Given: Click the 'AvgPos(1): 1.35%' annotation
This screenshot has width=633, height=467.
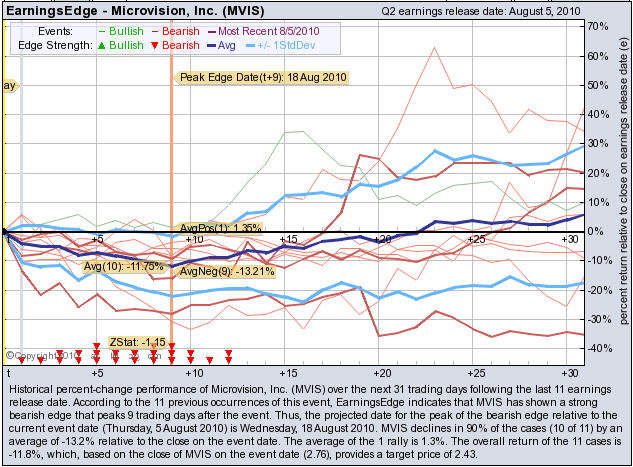Looking at the screenshot, I should point(220,228).
